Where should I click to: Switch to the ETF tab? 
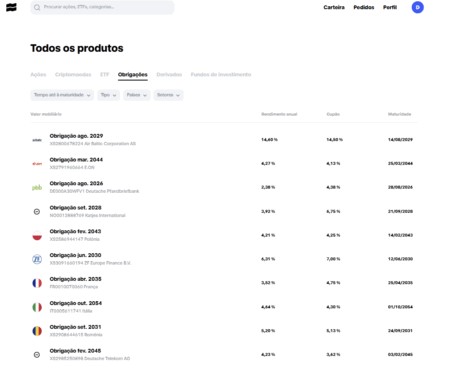105,74
